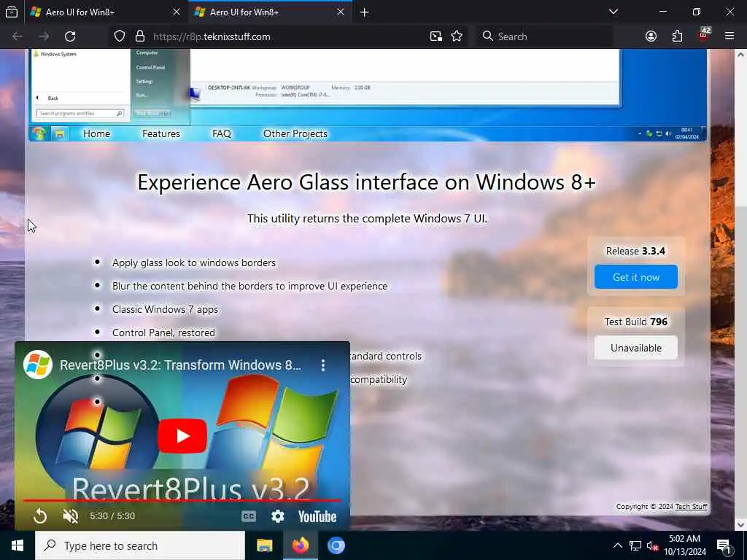Close the second Aero UI for Win8+ tab

point(341,12)
